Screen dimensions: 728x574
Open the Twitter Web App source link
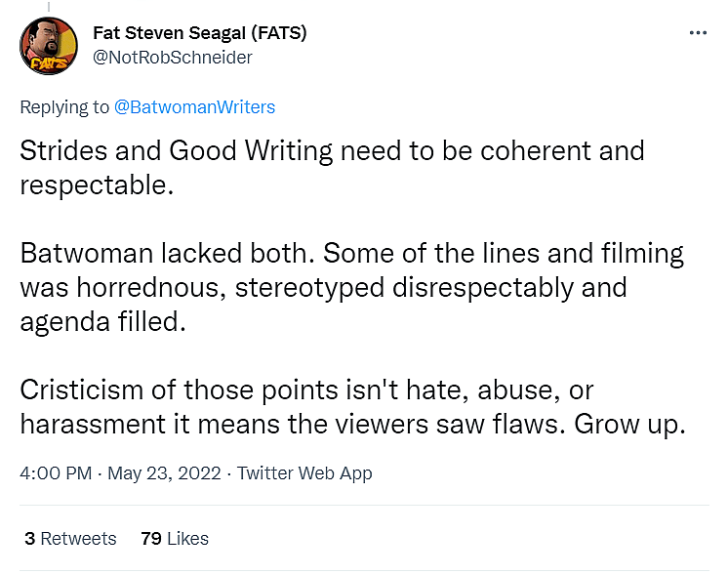click(304, 472)
